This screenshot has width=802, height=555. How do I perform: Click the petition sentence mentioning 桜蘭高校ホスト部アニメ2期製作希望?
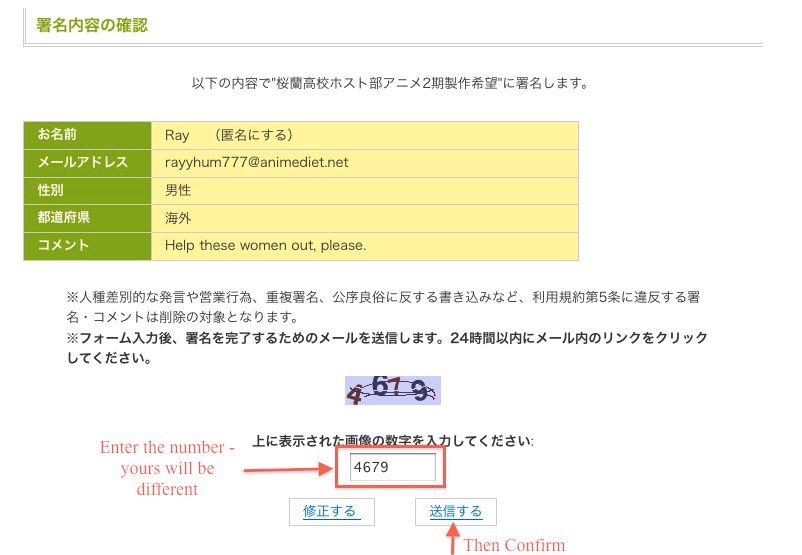391,83
